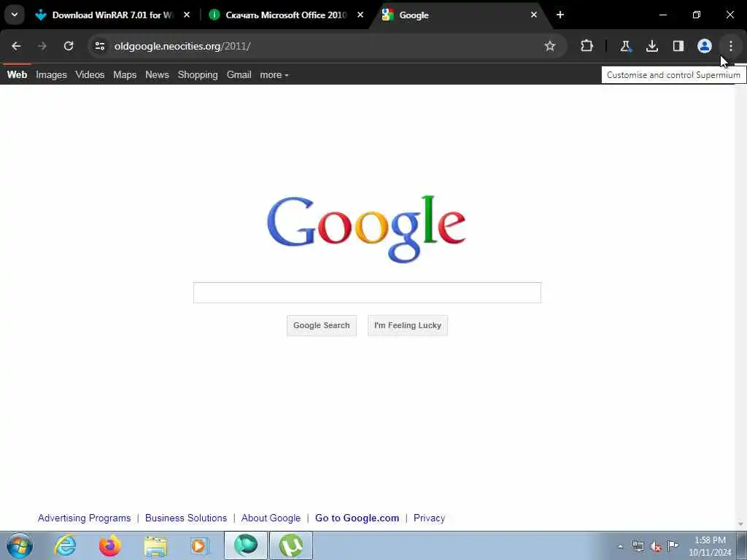Open Windows Explorer from taskbar
The image size is (747, 560).
[x=155, y=545]
